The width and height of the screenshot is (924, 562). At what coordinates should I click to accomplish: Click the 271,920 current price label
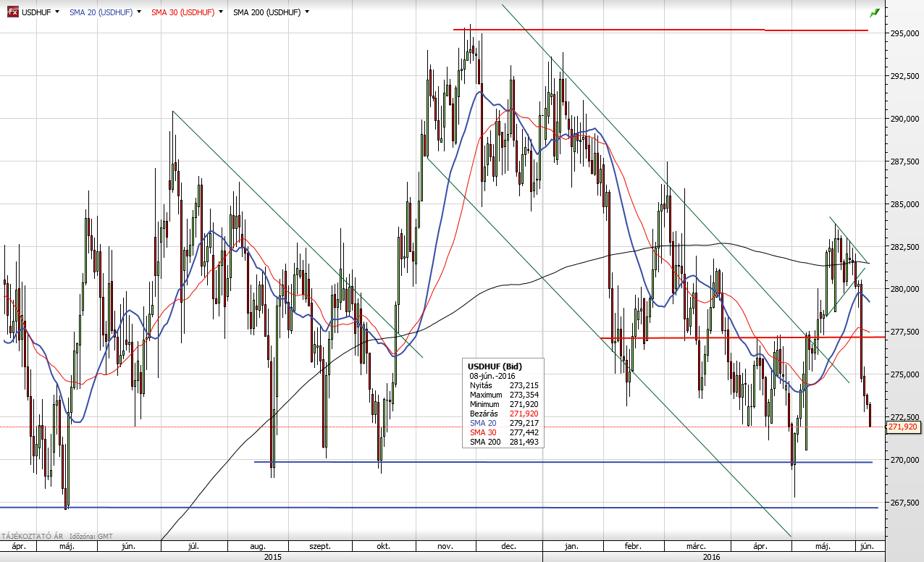tap(903, 427)
